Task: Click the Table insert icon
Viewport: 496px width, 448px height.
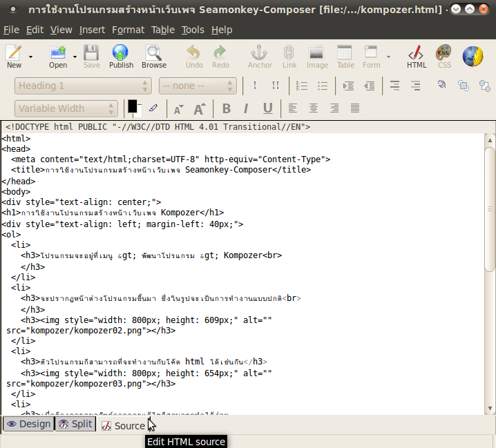Action: point(345,52)
